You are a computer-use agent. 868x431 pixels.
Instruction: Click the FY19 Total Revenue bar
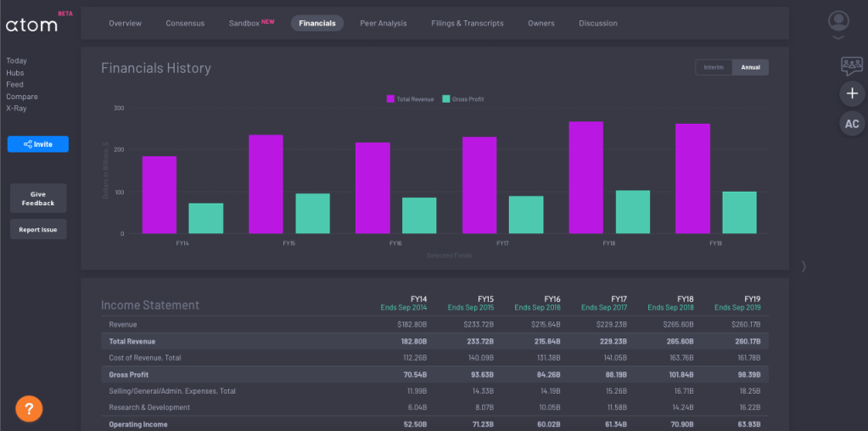(692, 178)
